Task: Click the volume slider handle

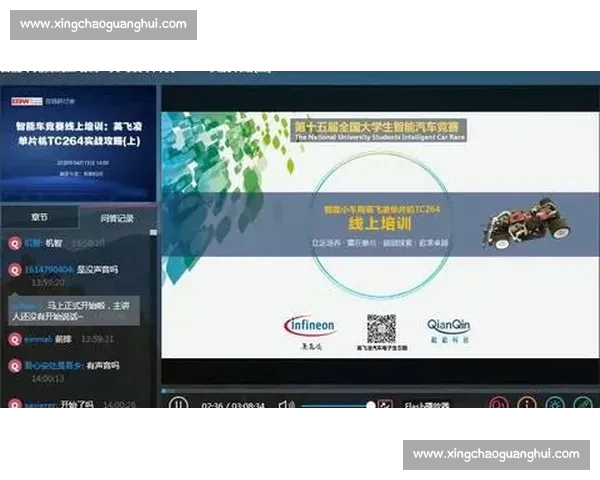Action: tap(371, 405)
